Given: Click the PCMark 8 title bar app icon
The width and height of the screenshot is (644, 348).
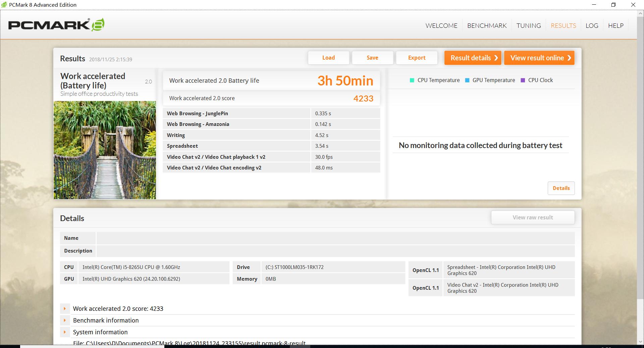Looking at the screenshot, I should pyautogui.click(x=4, y=5).
